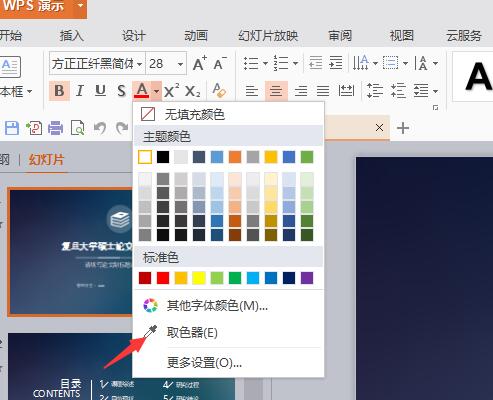Click the character spacing icon
This screenshot has width=493, height=400.
point(421,63)
